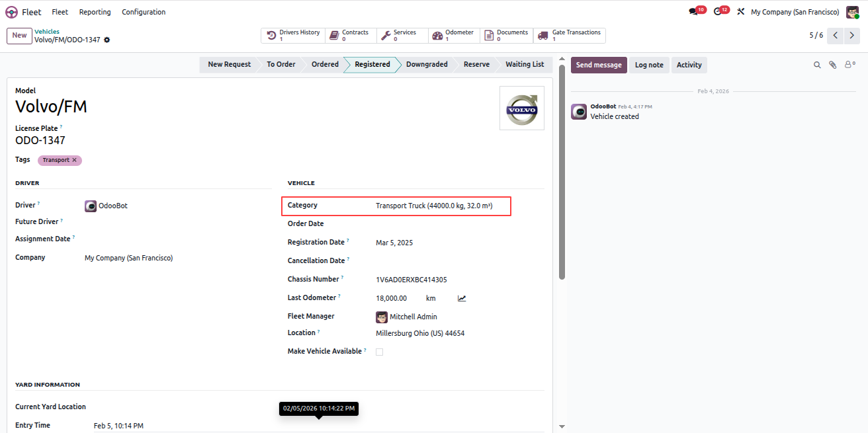Toggle Make Vehicle Available checkbox

(x=380, y=352)
